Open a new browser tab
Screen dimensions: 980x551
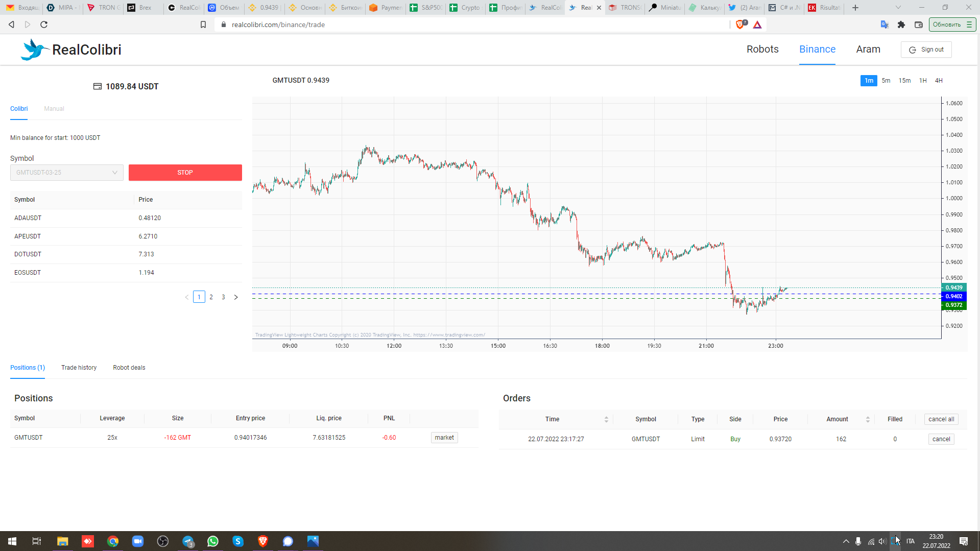(855, 8)
